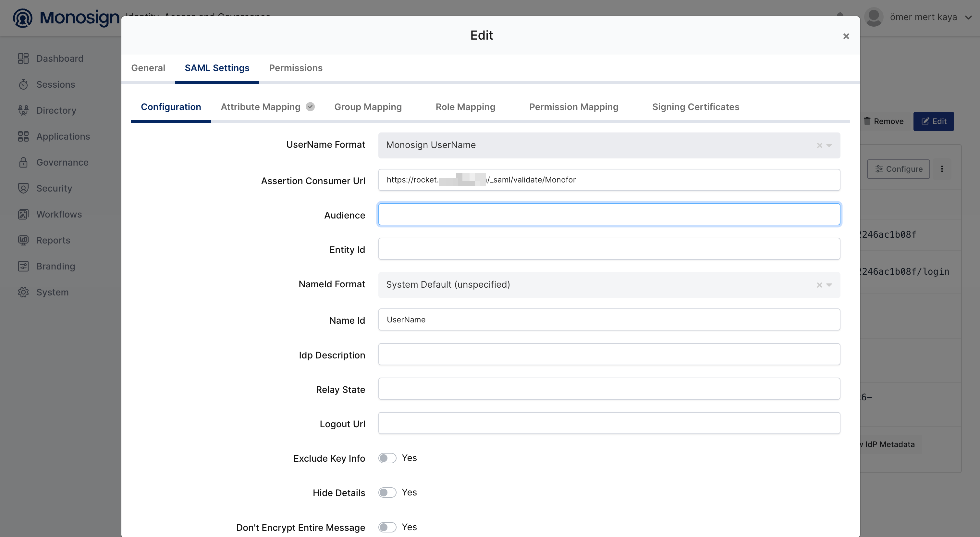Click the blue Edit button
The height and width of the screenshot is (537, 980).
[x=933, y=121]
